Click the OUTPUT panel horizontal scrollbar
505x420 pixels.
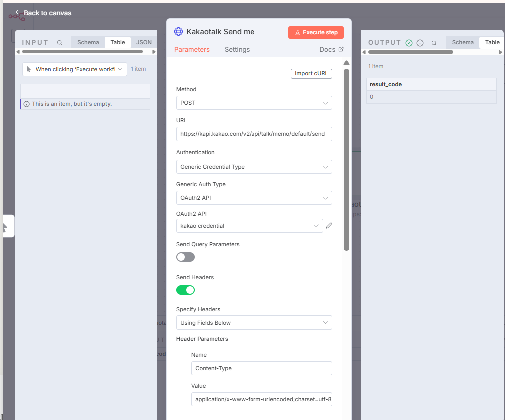coord(410,52)
